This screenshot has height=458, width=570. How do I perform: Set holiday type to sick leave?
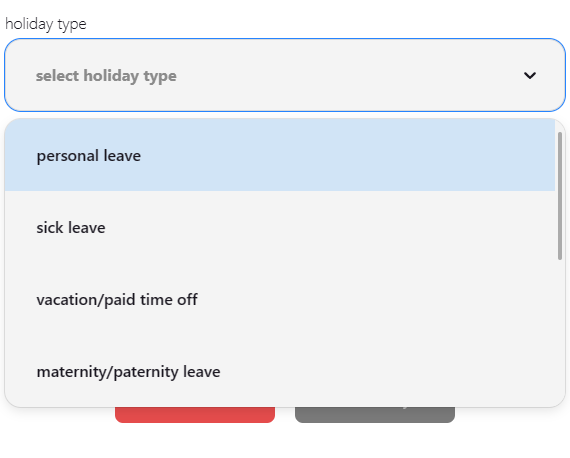pos(280,228)
